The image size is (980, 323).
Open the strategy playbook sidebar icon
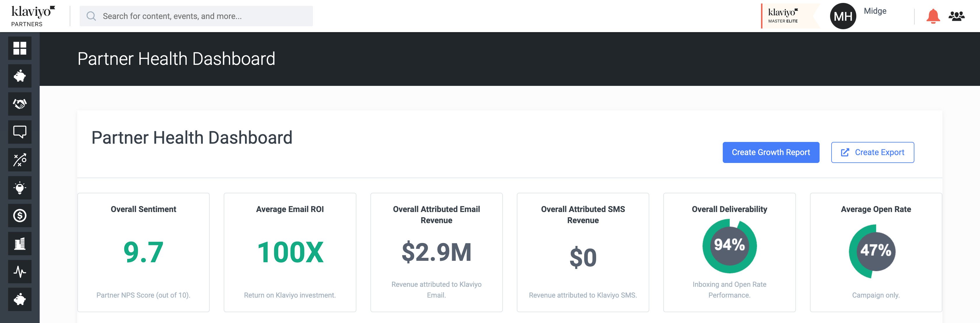pos(20,160)
